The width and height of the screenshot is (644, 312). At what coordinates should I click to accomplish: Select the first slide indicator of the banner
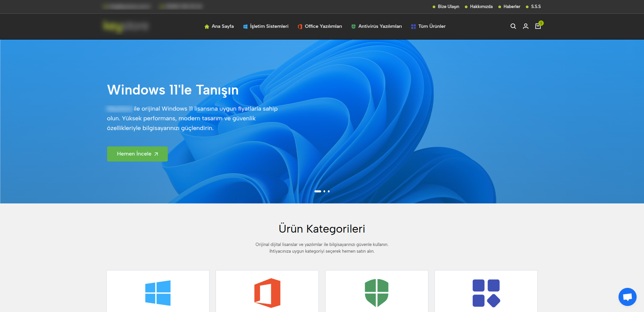pyautogui.click(x=318, y=191)
